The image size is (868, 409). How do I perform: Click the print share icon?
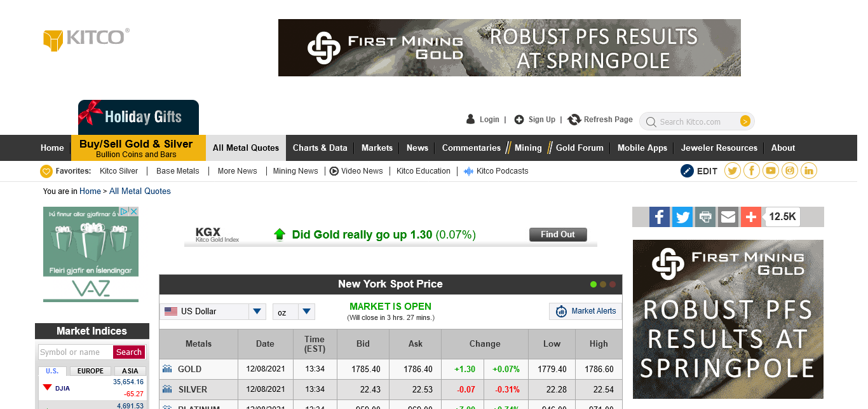[705, 217]
